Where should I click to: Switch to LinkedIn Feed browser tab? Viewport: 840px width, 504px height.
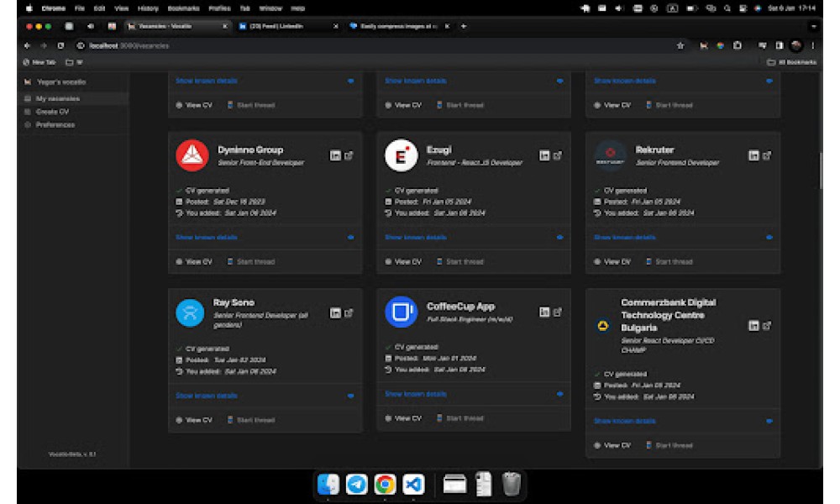click(288, 26)
